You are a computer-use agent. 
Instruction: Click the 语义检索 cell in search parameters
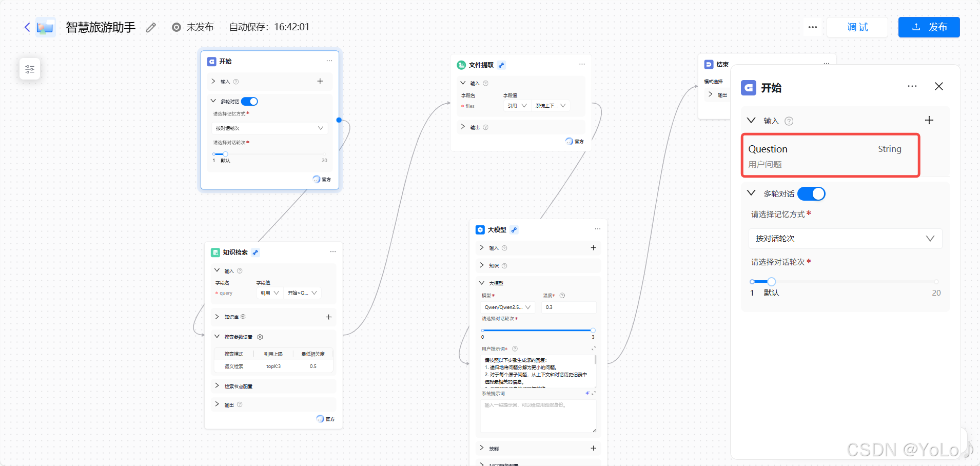point(233,366)
